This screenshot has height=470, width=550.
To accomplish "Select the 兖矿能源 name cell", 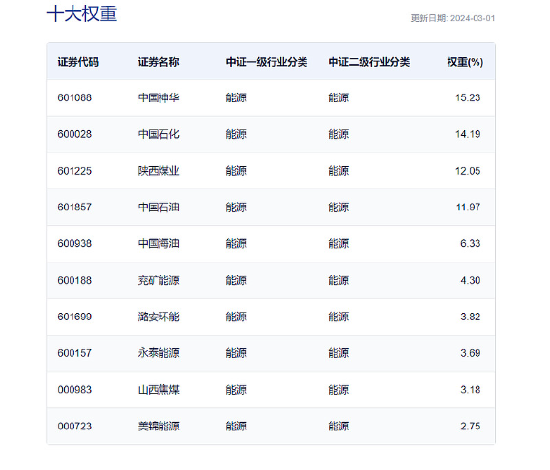I will (x=159, y=280).
